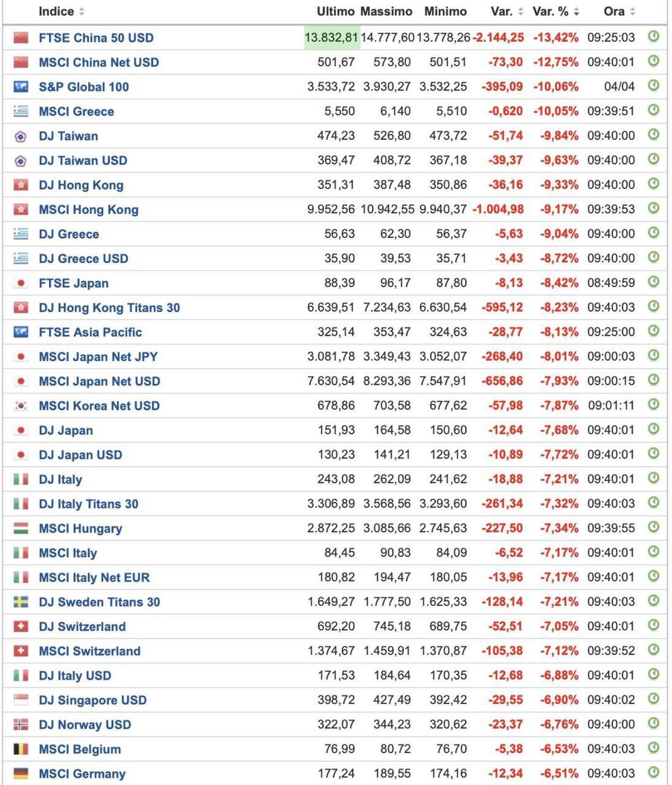672x785 pixels.
Task: Click the Ultimo column header
Action: click(x=336, y=12)
